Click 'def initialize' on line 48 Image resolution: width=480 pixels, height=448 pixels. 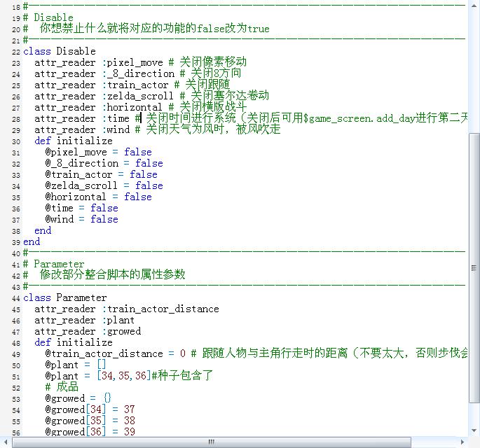click(x=74, y=342)
